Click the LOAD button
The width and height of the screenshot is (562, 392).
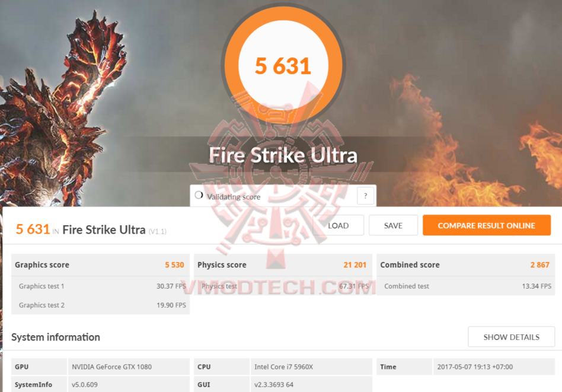click(338, 225)
